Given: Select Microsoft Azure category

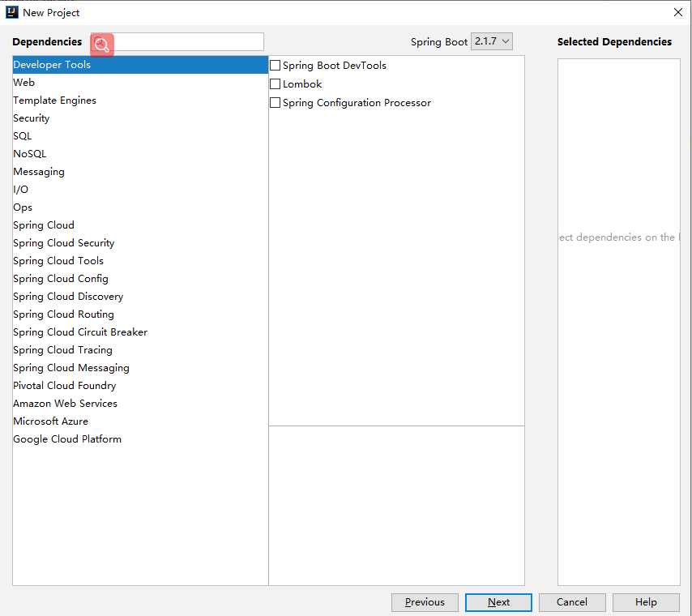Looking at the screenshot, I should [140, 421].
